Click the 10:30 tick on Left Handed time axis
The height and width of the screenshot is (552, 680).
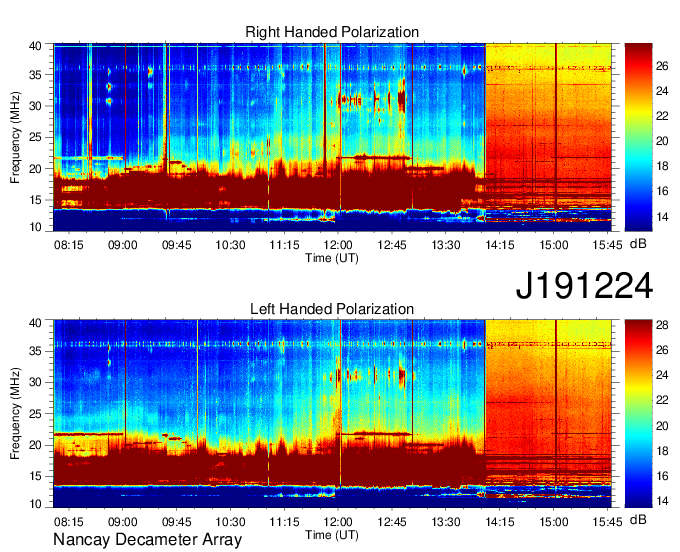(230, 522)
